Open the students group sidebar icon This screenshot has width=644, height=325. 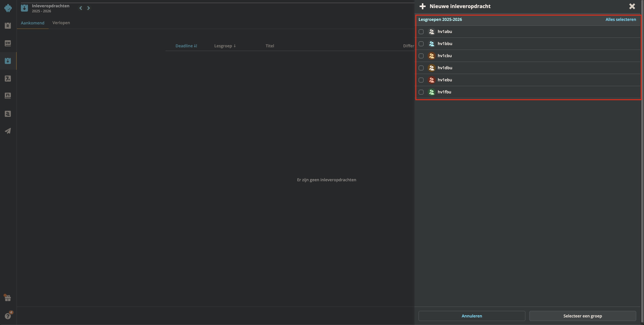click(8, 114)
